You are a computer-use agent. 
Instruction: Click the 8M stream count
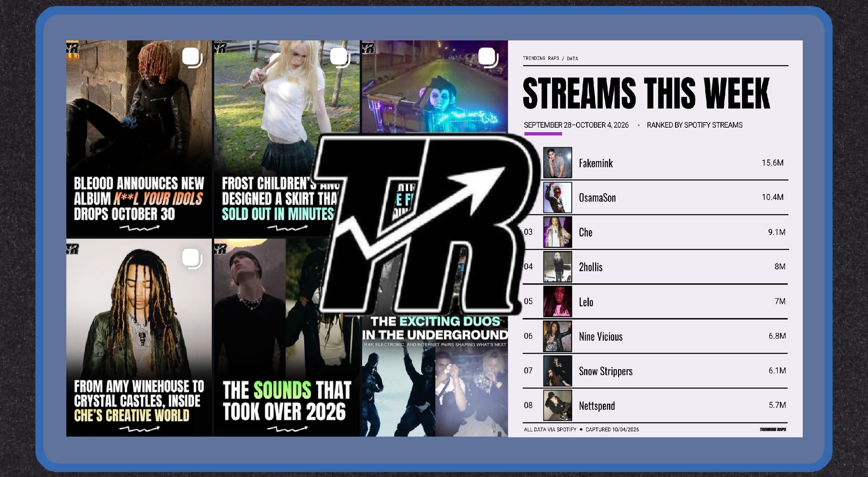780,267
